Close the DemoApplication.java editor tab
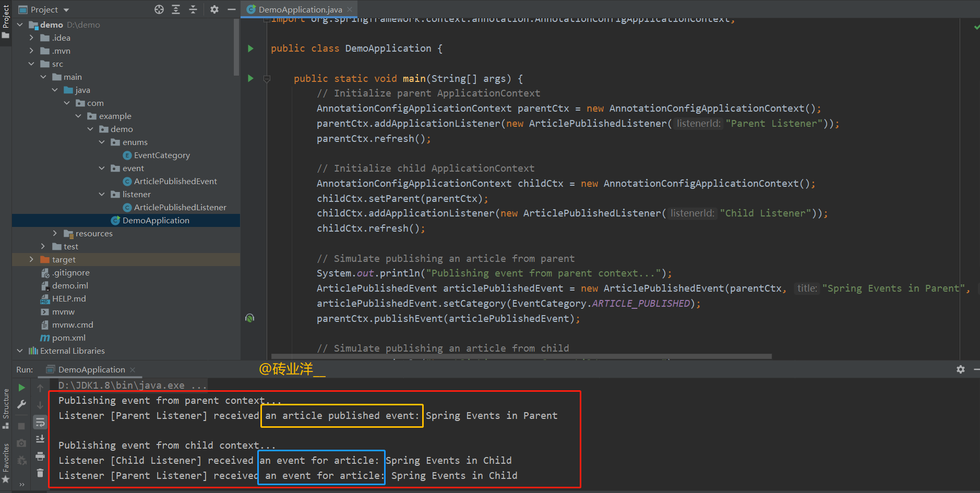This screenshot has width=980, height=493. click(x=350, y=9)
